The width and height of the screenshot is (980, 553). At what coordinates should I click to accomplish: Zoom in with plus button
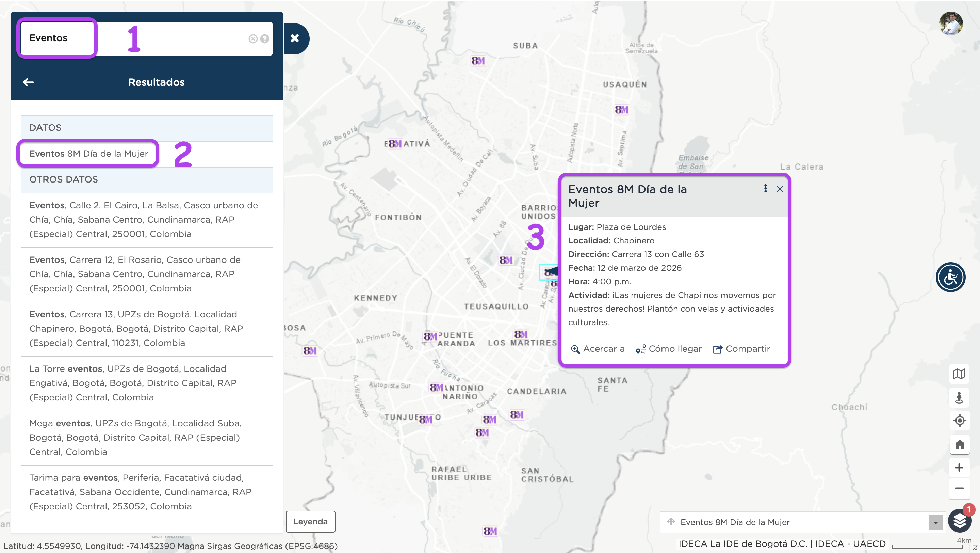click(959, 468)
